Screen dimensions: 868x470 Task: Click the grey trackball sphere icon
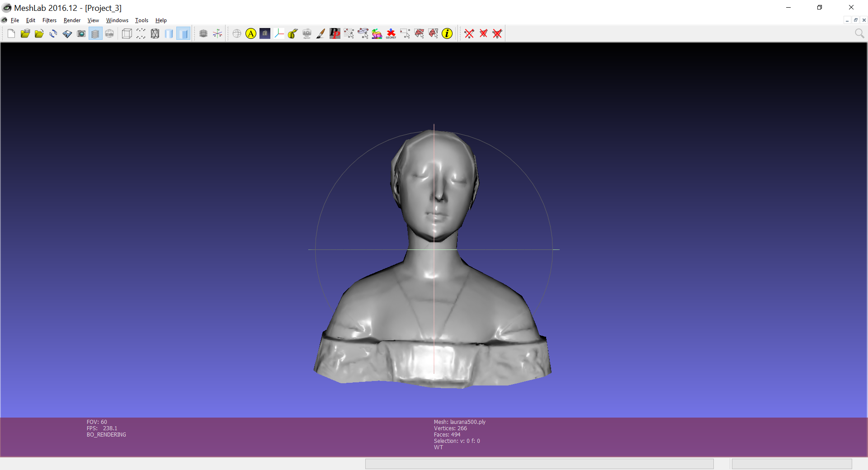click(237, 33)
